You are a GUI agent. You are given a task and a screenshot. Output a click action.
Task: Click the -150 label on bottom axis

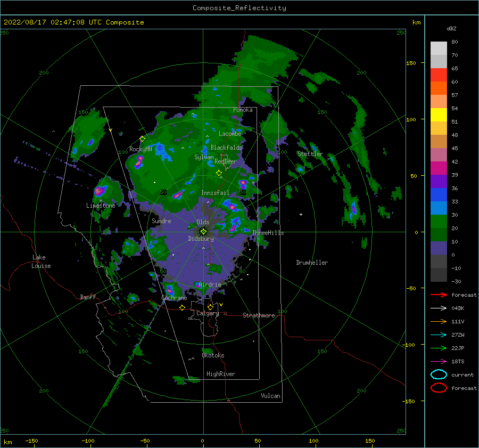[x=31, y=441]
